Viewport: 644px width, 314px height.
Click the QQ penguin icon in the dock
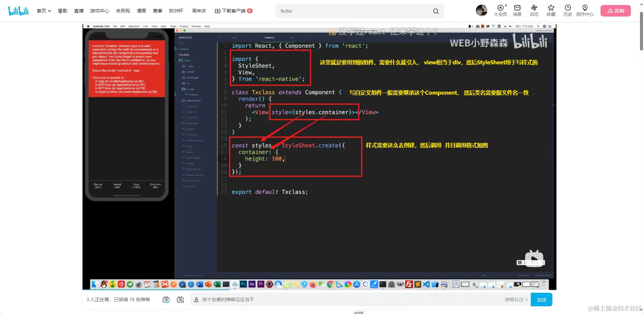(104, 284)
